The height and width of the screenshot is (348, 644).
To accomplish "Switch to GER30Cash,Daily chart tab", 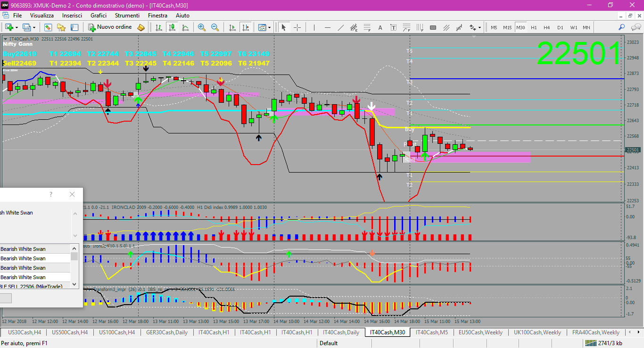I will click(167, 332).
